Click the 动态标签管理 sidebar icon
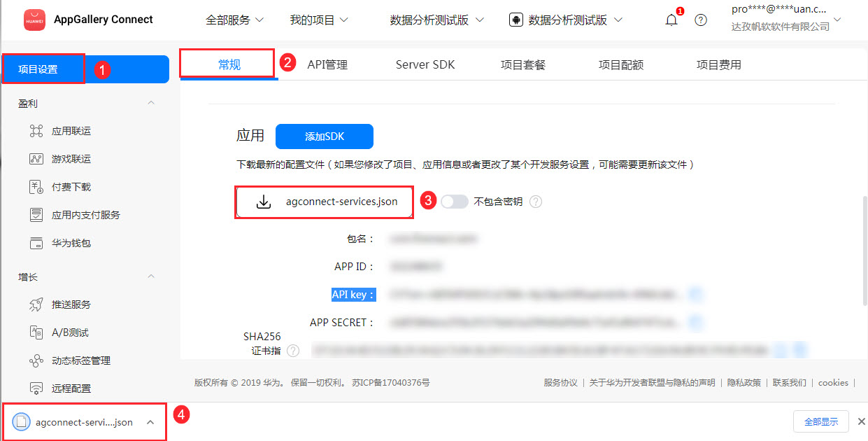The height and width of the screenshot is (441, 868). (36, 360)
